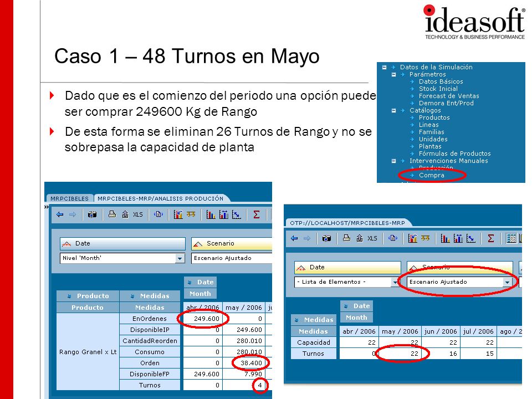
Task: Click chart refresh icon in localhost MRP toolbar
Action: [x=412, y=238]
